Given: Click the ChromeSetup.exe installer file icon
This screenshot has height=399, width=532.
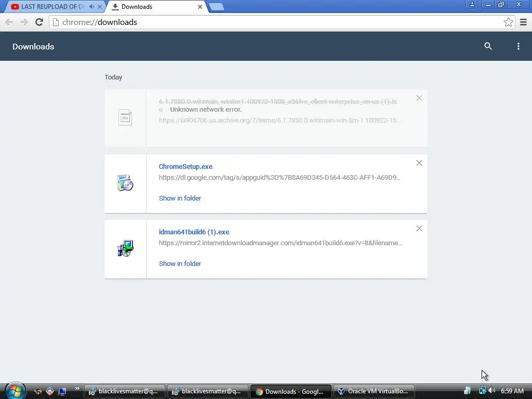Looking at the screenshot, I should (x=125, y=183).
